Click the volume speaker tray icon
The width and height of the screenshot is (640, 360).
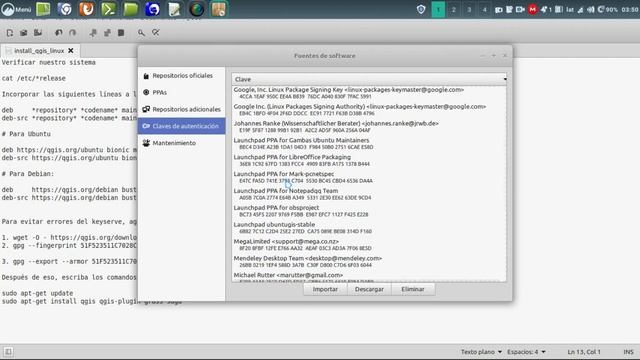pyautogui.click(x=591, y=9)
